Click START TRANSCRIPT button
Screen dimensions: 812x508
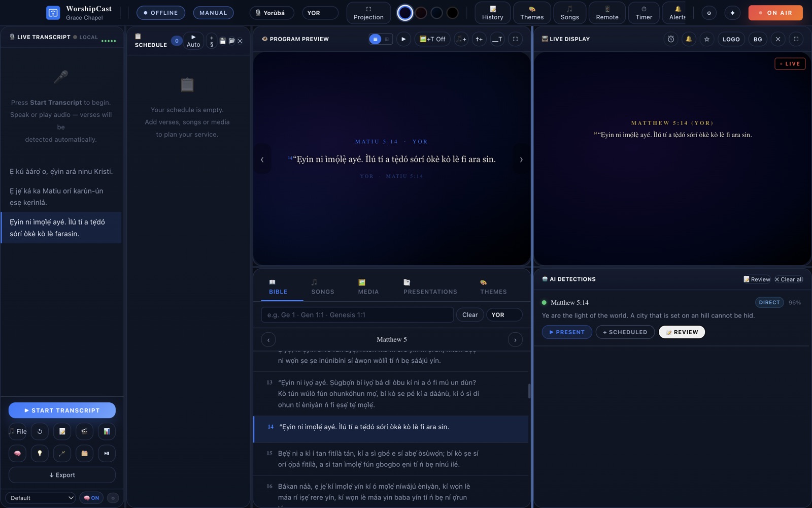click(x=62, y=410)
